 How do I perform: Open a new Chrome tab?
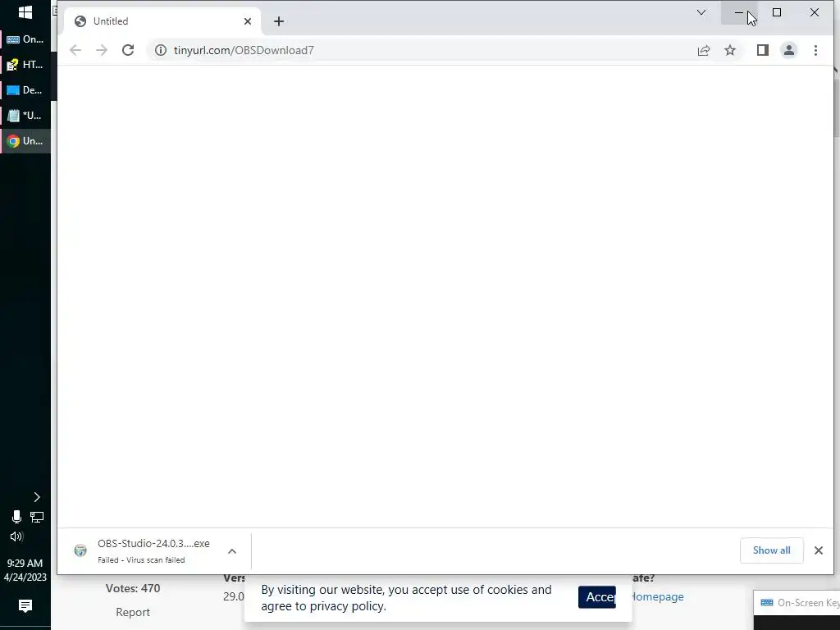click(x=279, y=21)
